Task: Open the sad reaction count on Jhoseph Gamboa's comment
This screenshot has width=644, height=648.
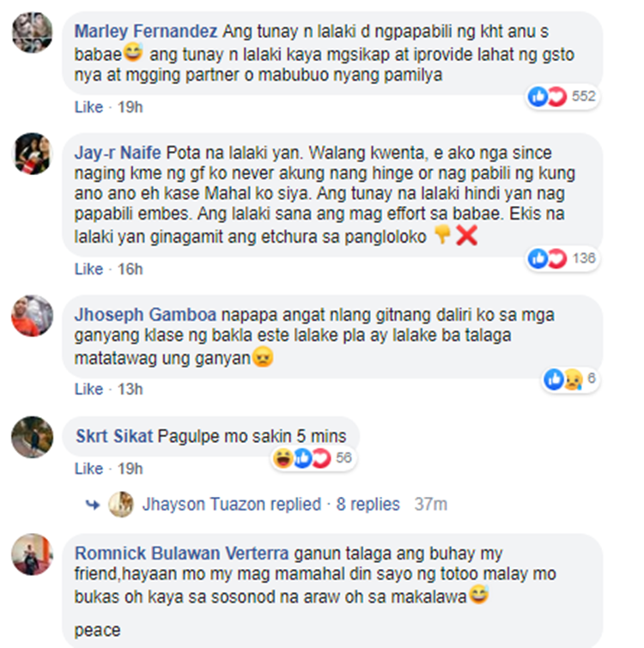Action: click(570, 379)
